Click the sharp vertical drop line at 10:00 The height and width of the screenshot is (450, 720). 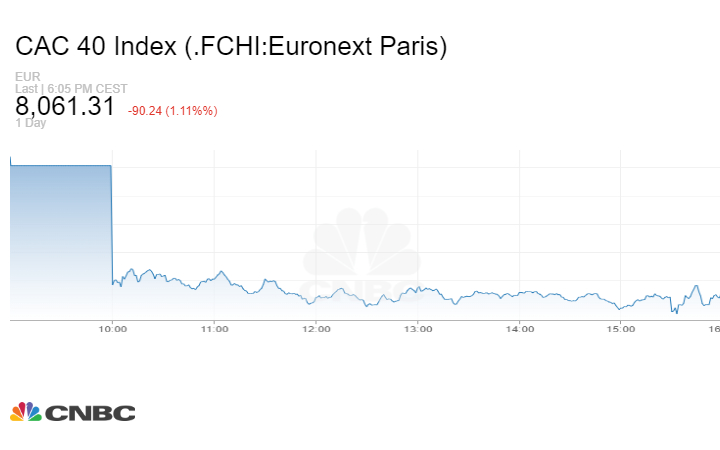coord(111,225)
